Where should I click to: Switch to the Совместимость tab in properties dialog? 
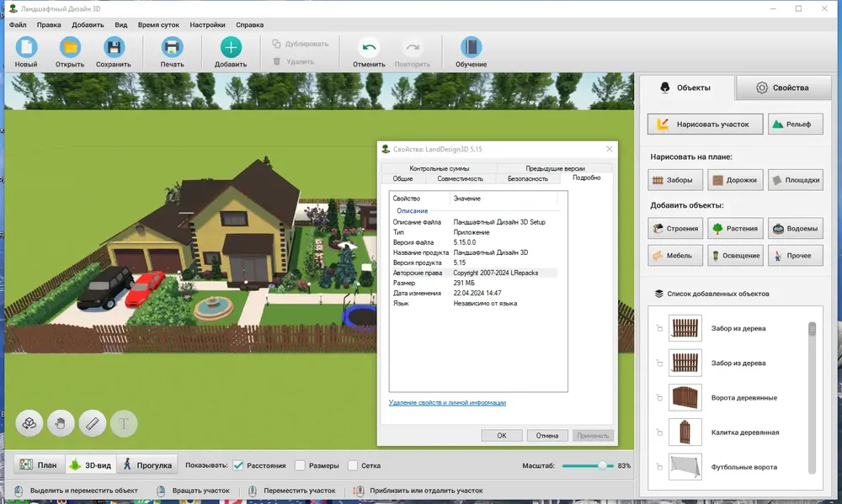(461, 178)
